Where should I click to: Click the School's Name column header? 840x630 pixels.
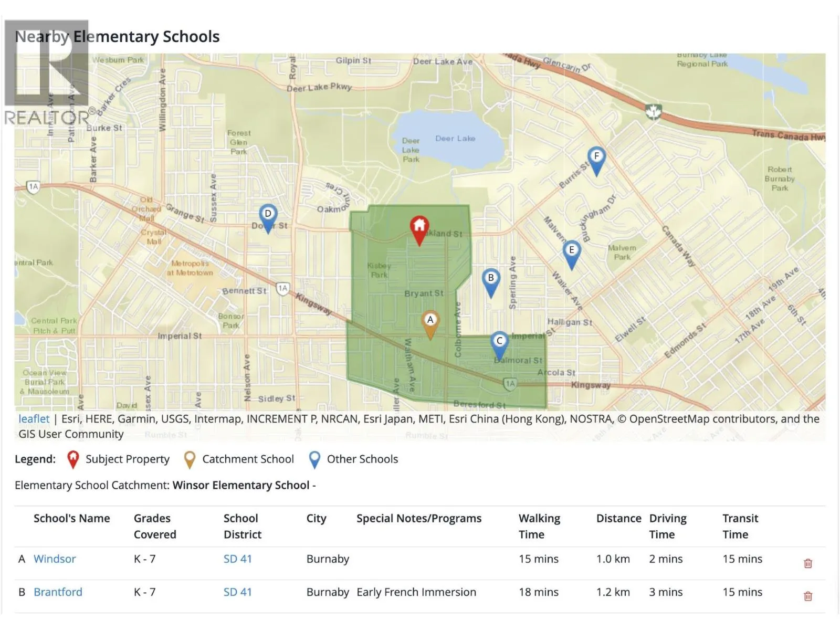pyautogui.click(x=72, y=519)
